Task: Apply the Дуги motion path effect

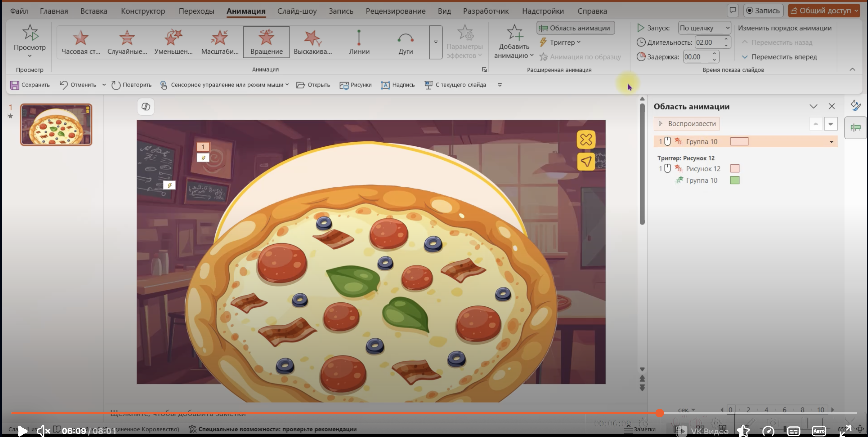Action: (x=405, y=42)
